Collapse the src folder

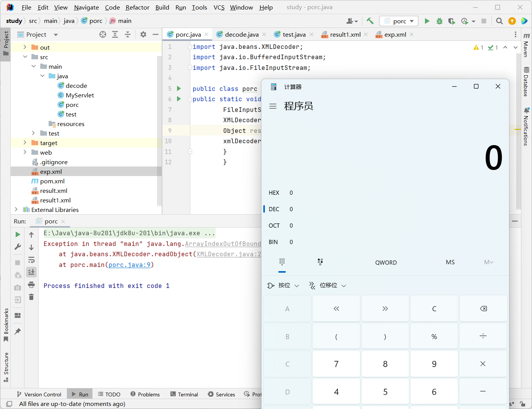pyautogui.click(x=25, y=57)
